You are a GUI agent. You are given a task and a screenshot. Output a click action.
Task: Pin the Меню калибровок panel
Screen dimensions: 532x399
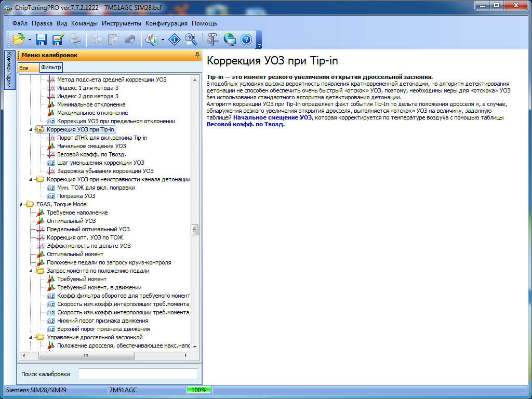[196, 55]
